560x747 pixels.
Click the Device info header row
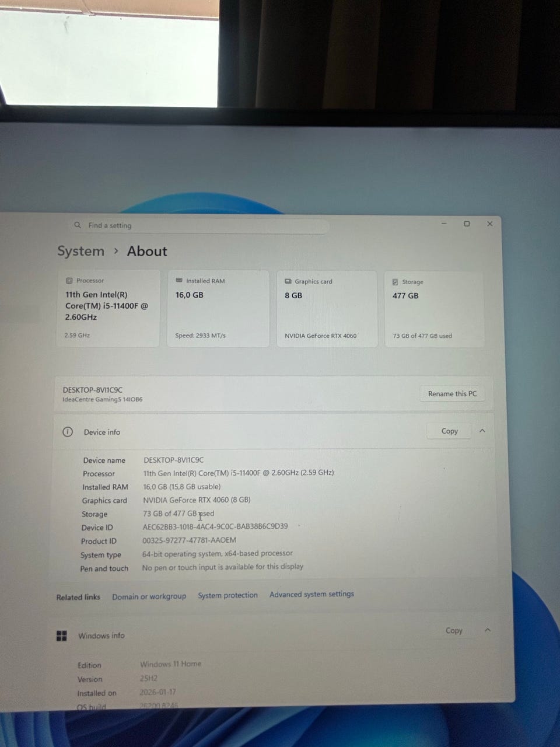[274, 432]
